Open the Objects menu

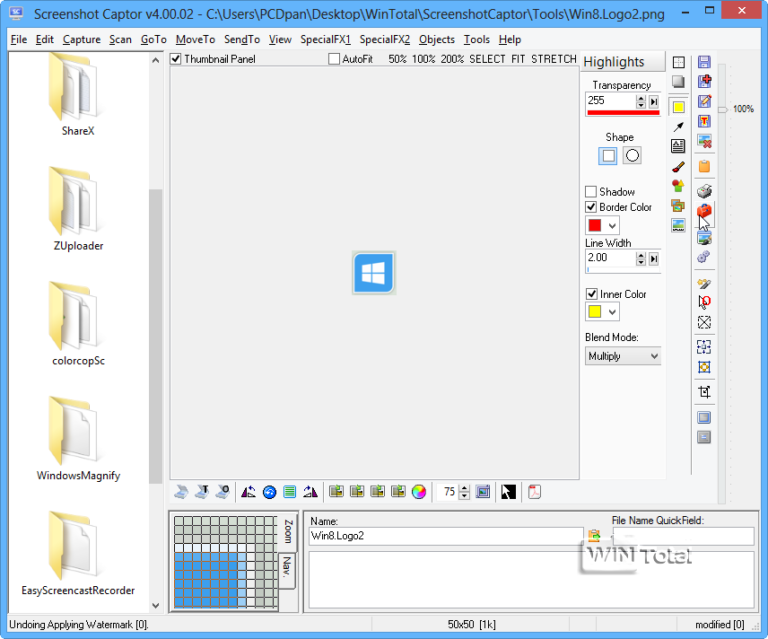click(x=436, y=39)
